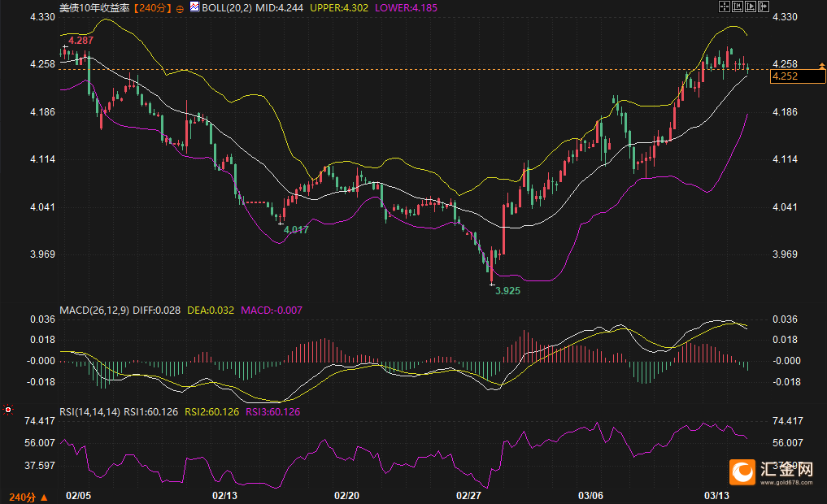Click the 4.017 low price label
This screenshot has width=827, height=504.
click(x=295, y=230)
